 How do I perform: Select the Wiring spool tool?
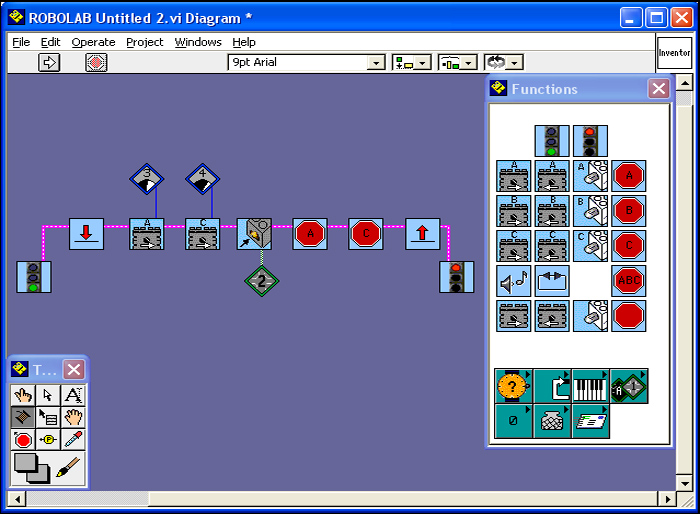click(23, 417)
